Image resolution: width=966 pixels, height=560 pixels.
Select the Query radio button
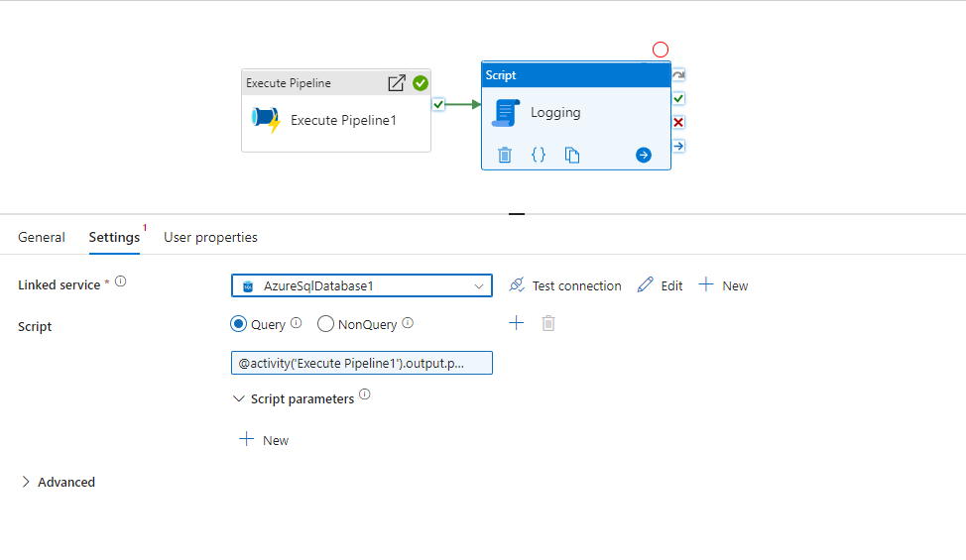[x=238, y=324]
